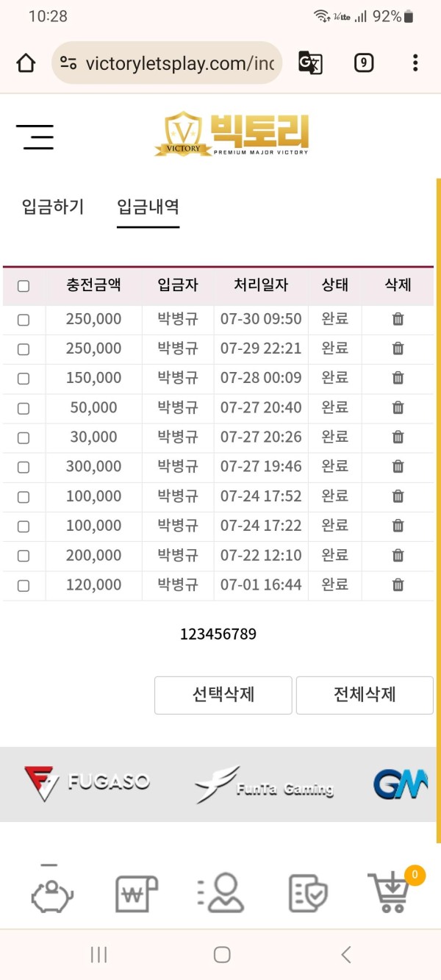Select the 입금내역 tab
The height and width of the screenshot is (980, 441).
(148, 207)
